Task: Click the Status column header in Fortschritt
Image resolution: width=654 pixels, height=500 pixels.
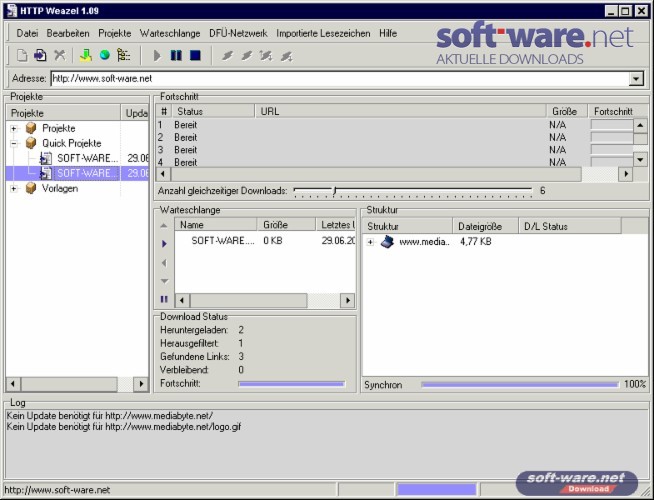Action: (213, 111)
